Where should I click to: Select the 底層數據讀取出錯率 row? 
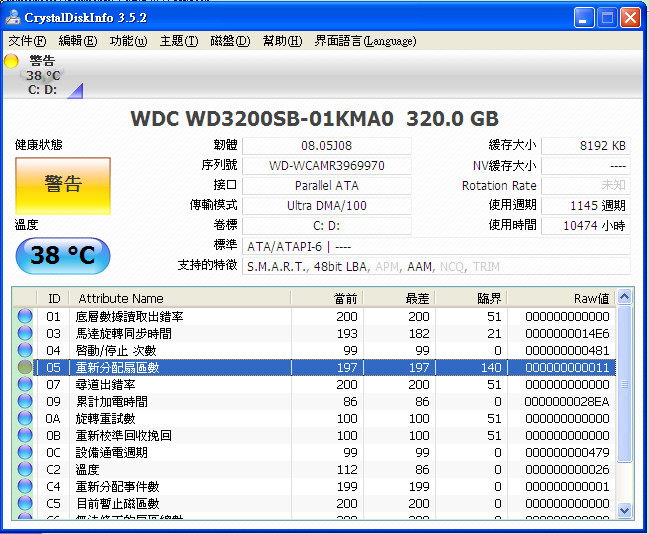coord(315,316)
